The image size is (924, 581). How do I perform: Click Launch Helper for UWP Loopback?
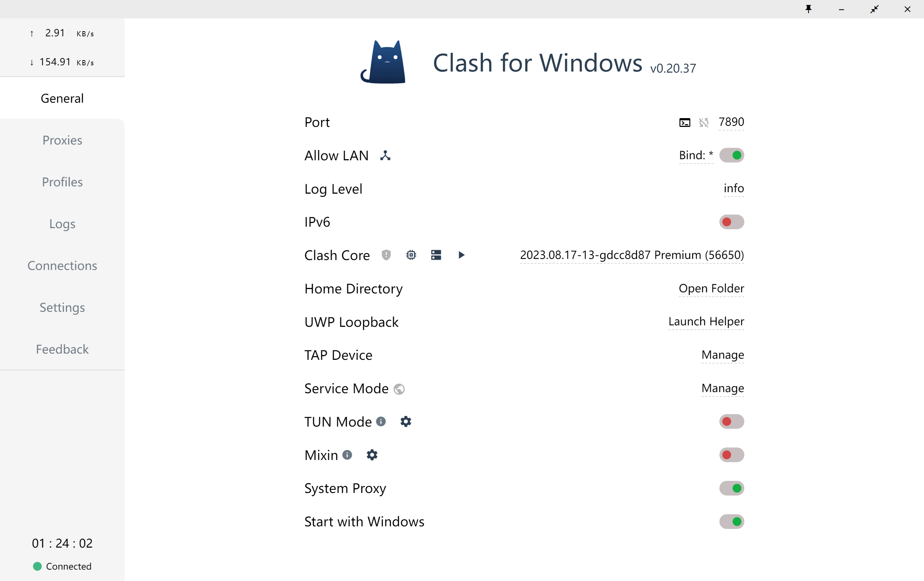pyautogui.click(x=706, y=321)
